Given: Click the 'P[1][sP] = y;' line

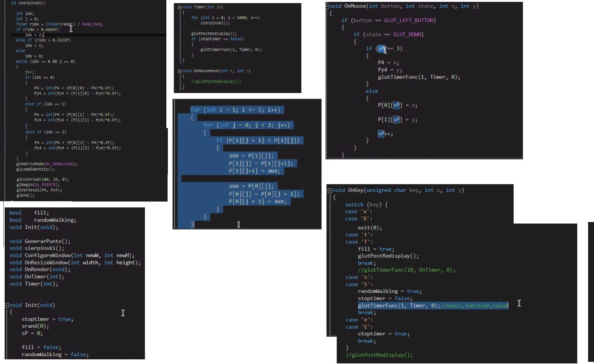Looking at the screenshot, I should coord(398,120).
